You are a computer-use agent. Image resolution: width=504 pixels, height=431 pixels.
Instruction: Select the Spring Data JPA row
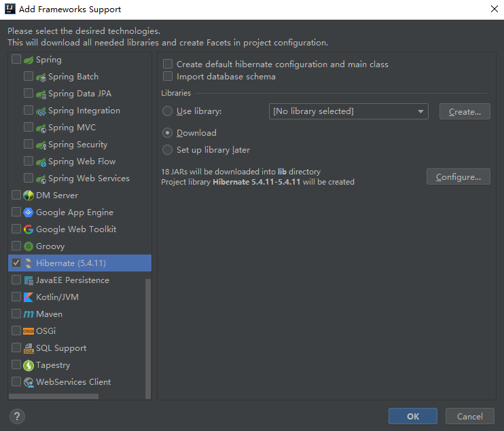click(x=79, y=94)
